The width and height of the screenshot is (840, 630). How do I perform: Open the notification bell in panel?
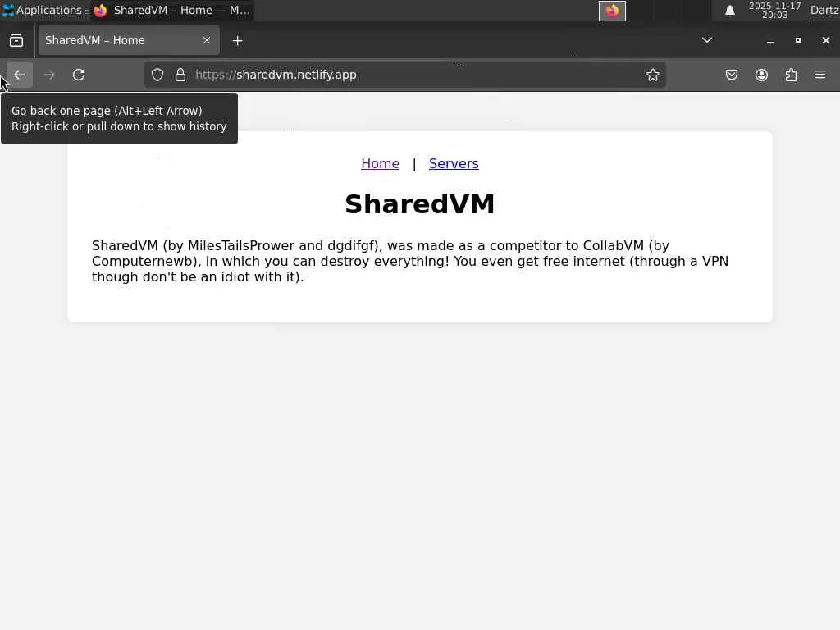tap(729, 11)
